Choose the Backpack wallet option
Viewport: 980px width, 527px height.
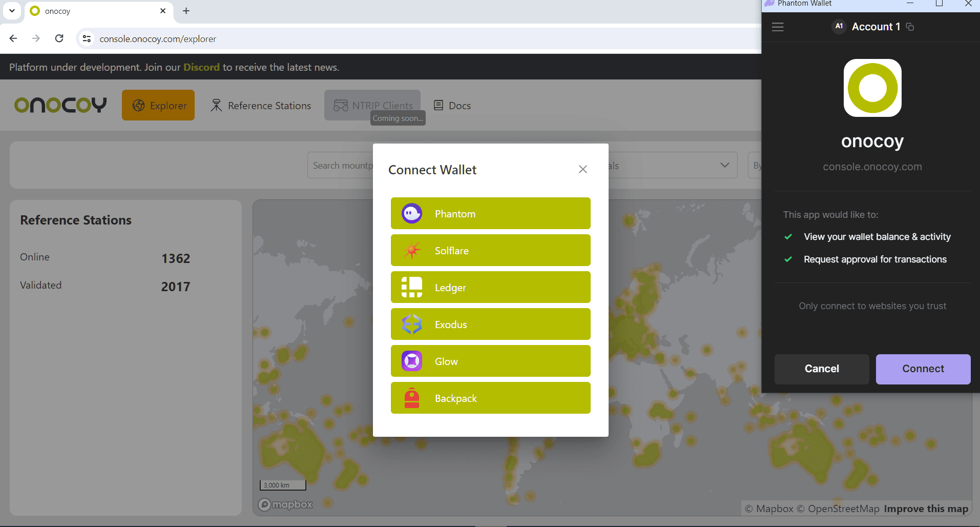490,398
